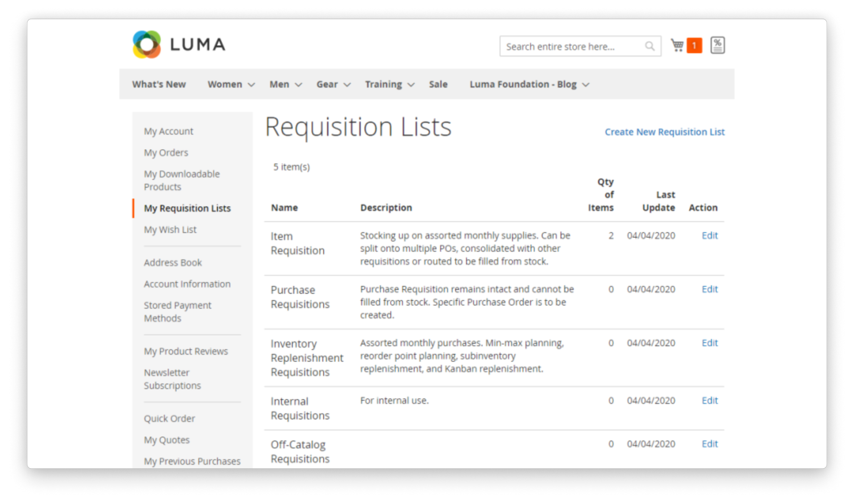Image resolution: width=854 pixels, height=504 pixels.
Task: Open Quick Order from sidebar
Action: point(169,419)
